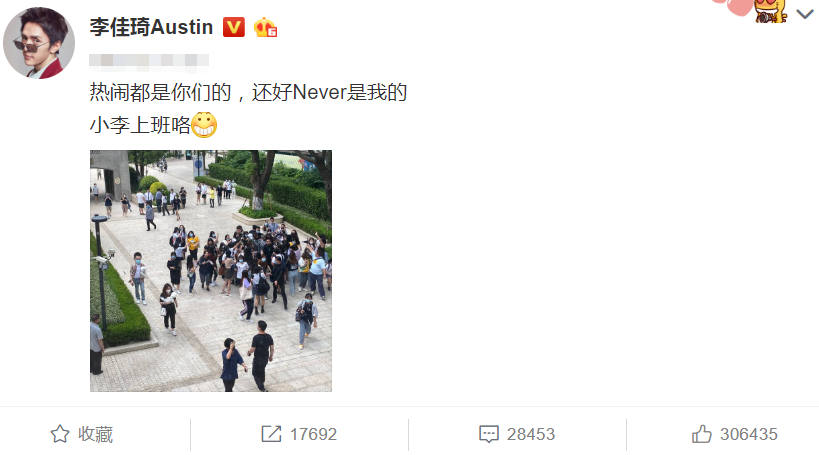Click the star favorite icon
819x455 pixels.
coord(60,434)
